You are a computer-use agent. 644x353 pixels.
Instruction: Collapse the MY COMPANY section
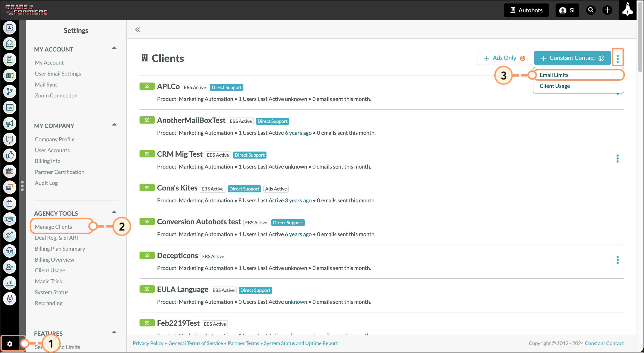[x=114, y=125]
